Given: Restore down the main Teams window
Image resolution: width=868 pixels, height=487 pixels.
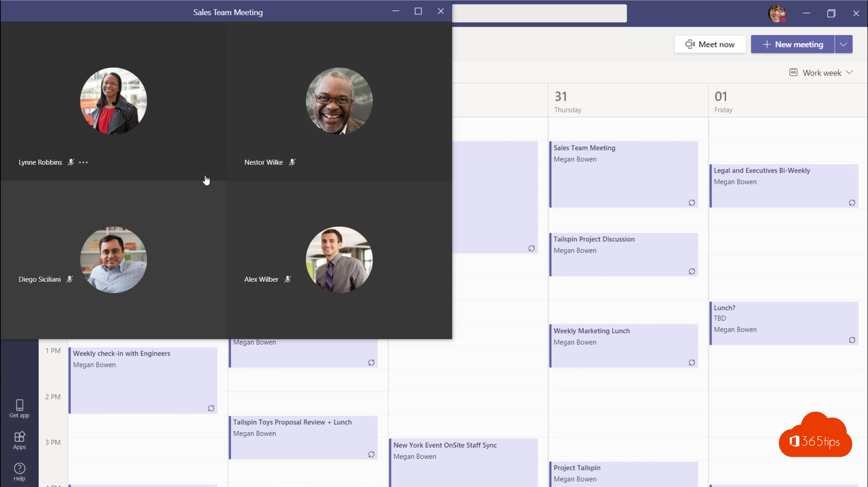Looking at the screenshot, I should coord(831,14).
